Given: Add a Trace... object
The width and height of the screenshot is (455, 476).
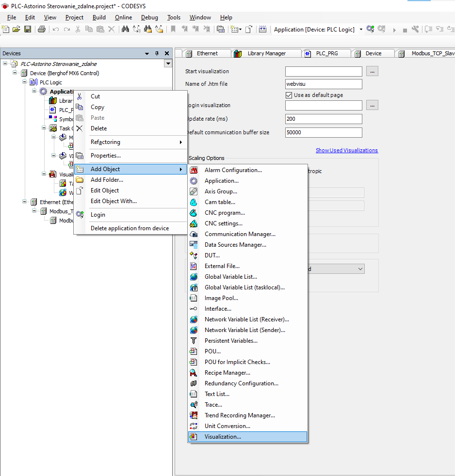Looking at the screenshot, I should point(247,405).
